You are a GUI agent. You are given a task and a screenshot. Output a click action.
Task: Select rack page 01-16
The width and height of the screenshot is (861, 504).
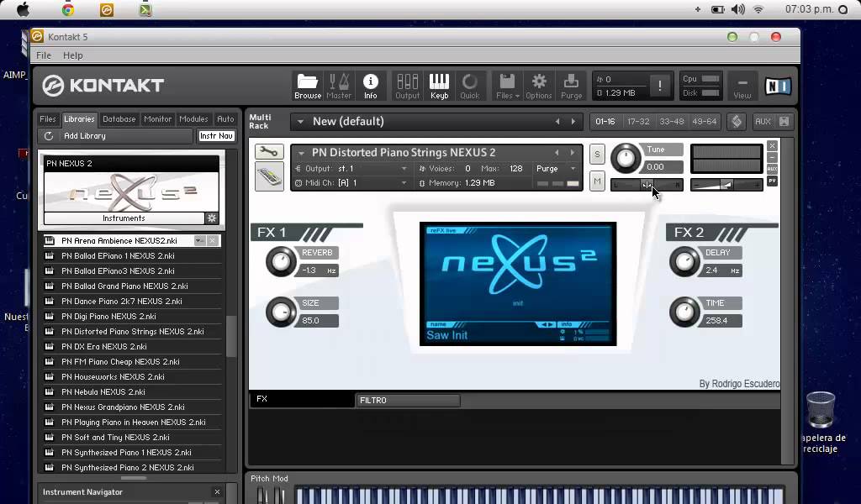(x=605, y=122)
